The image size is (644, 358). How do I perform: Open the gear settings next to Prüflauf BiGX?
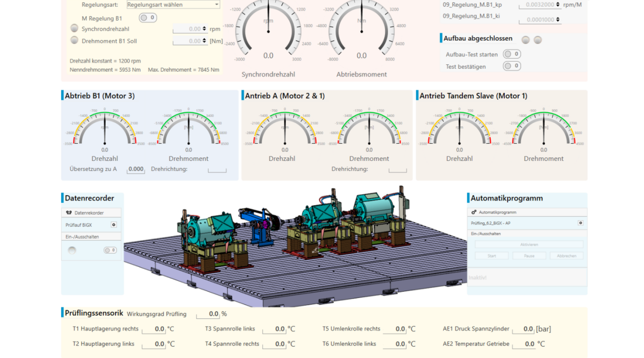tap(114, 224)
